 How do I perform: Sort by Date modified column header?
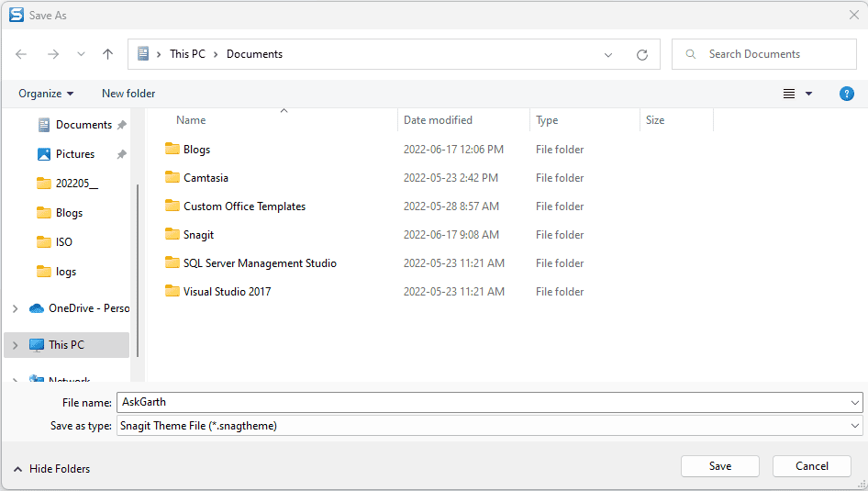click(438, 120)
